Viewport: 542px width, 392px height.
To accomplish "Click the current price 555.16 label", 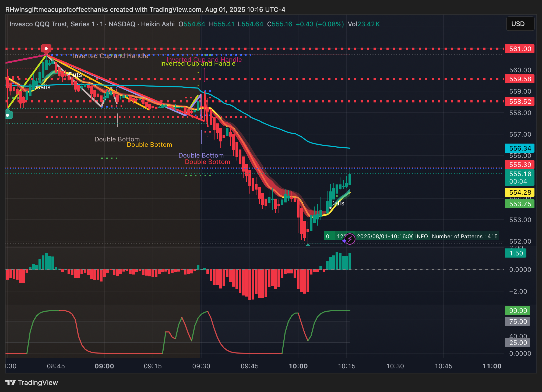I will (519, 177).
